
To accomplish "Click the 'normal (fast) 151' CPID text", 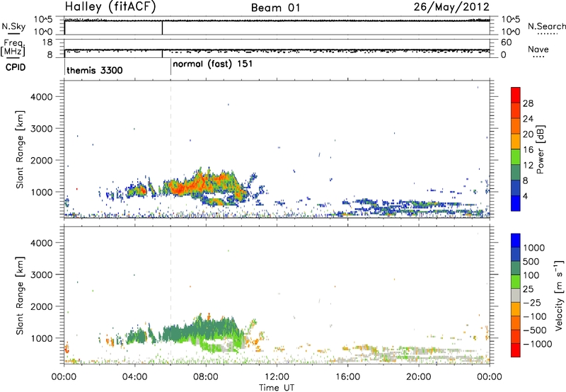I will point(213,64).
